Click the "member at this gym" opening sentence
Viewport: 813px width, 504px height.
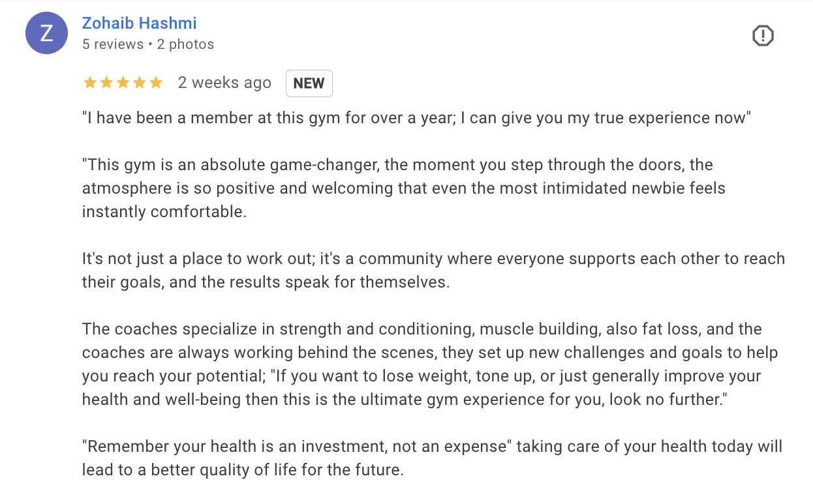click(x=416, y=119)
